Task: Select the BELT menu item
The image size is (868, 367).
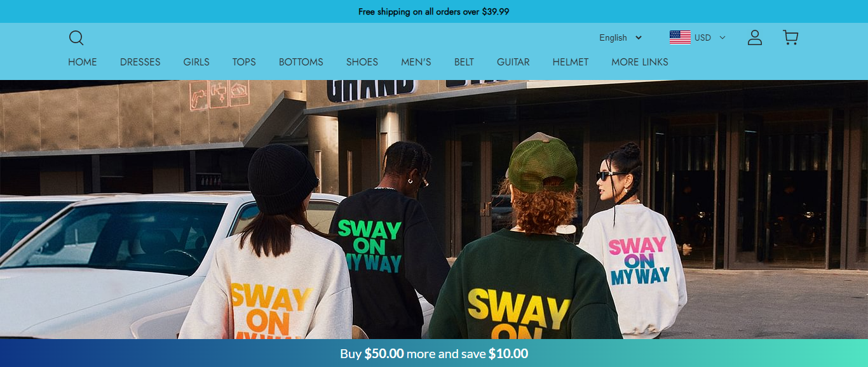Action: 464,62
